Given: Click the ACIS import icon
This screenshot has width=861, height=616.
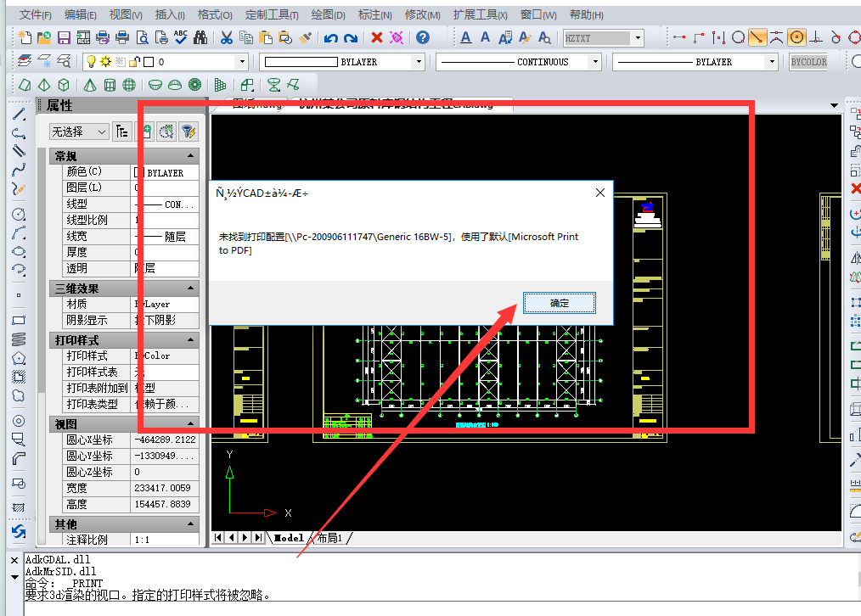Looking at the screenshot, I should 83,37.
